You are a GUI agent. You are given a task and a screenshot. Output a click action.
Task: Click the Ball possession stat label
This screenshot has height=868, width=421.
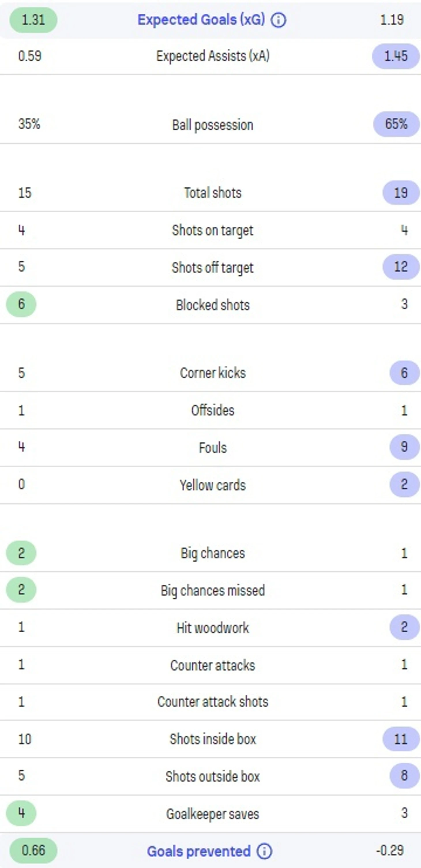(213, 125)
